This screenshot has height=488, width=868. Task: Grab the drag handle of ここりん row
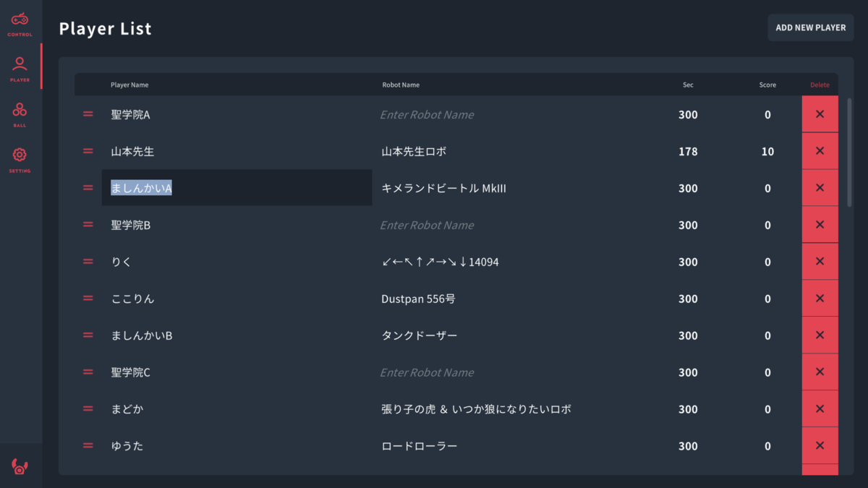pyautogui.click(x=88, y=299)
